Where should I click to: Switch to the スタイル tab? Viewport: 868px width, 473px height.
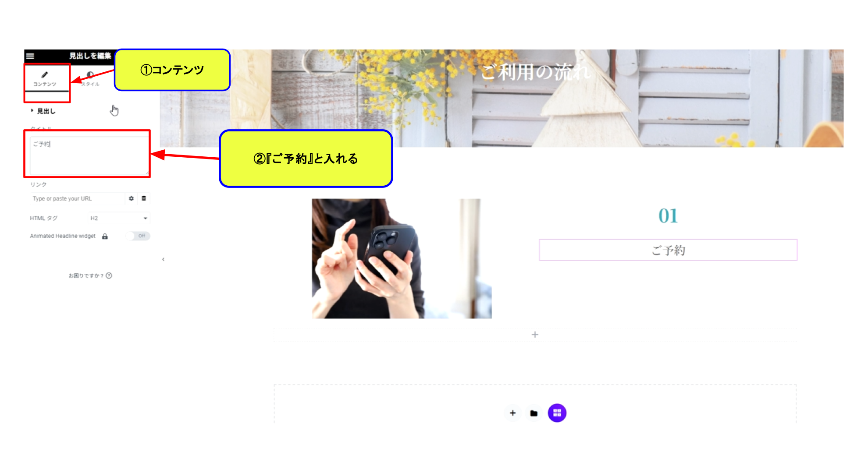[x=90, y=78]
